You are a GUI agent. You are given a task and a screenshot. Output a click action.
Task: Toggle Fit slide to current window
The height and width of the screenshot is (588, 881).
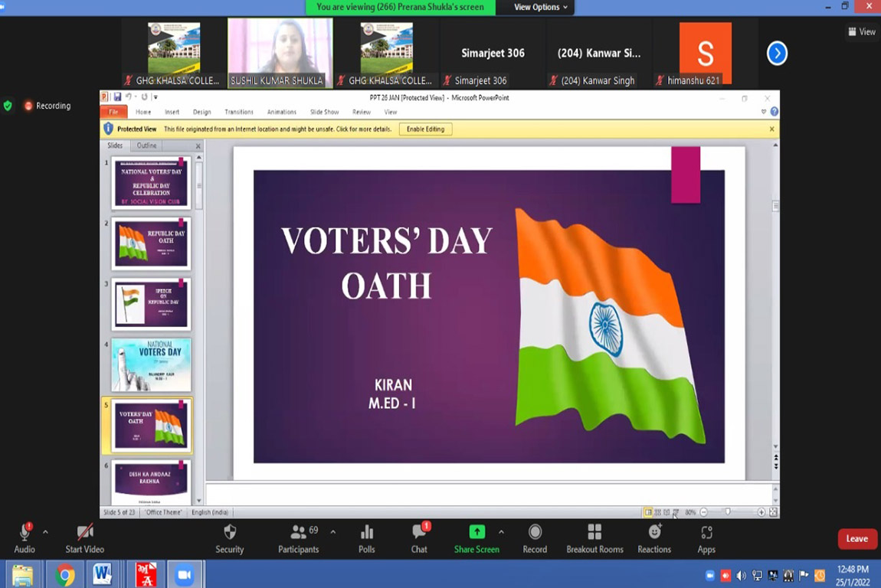tap(773, 512)
